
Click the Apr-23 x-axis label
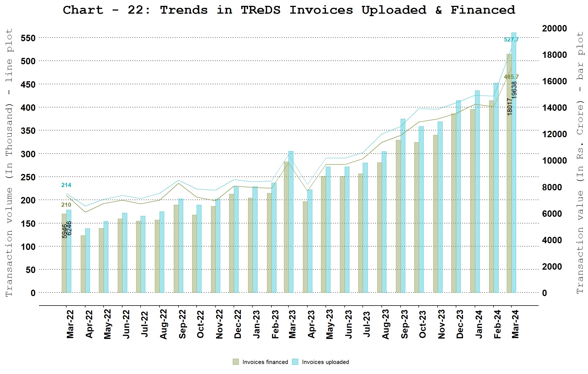tap(311, 324)
